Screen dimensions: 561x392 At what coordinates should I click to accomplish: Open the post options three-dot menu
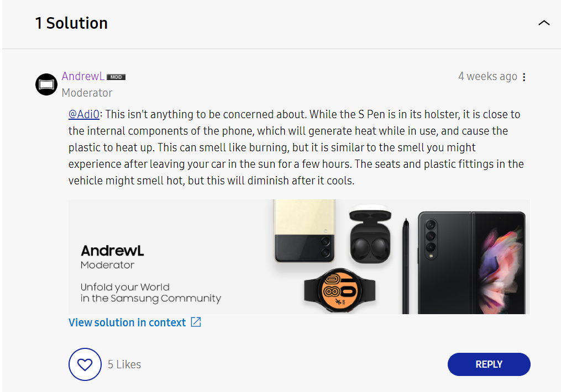click(523, 77)
